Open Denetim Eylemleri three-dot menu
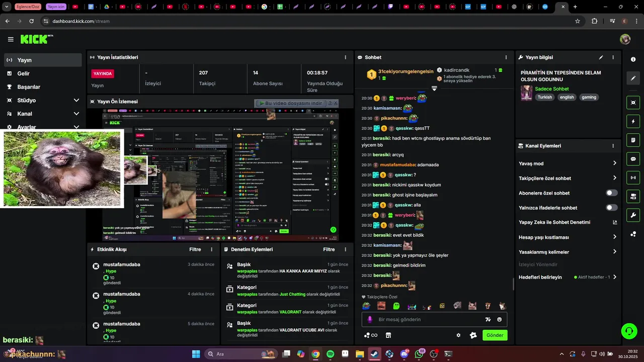 (x=345, y=249)
